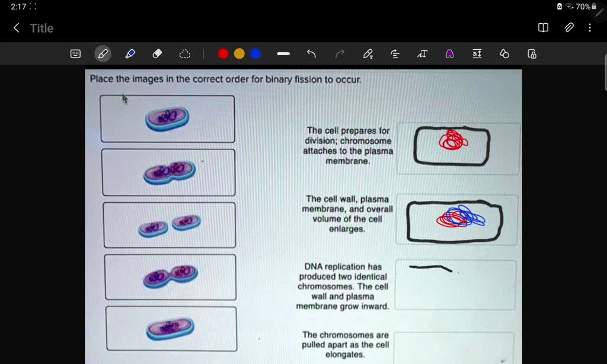607x364 pixels.
Task: Tap the Title field at the top
Action: click(x=41, y=28)
